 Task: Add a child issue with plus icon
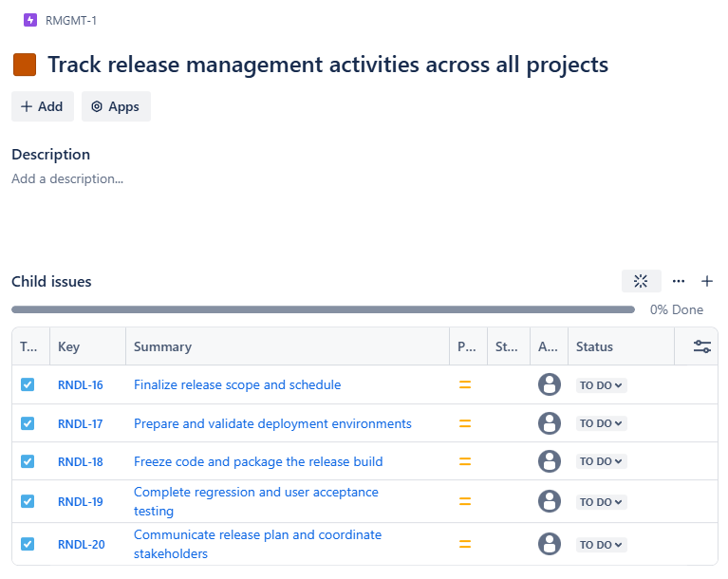[707, 281]
